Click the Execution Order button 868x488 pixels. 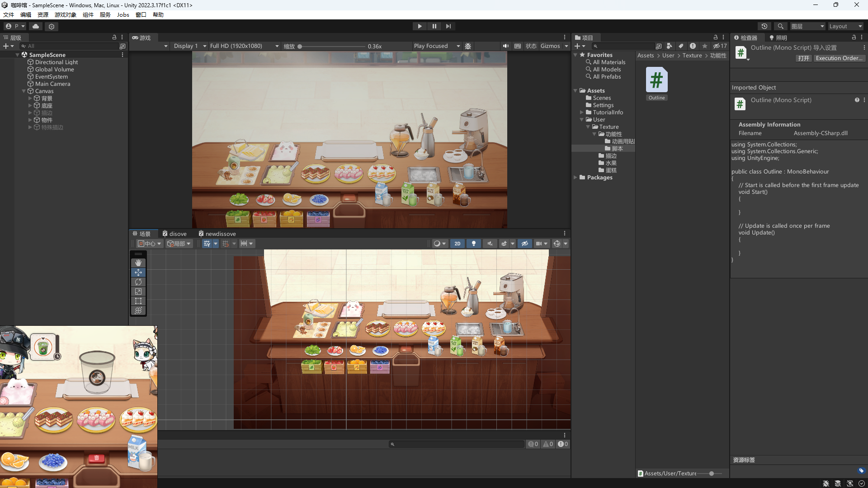tap(839, 58)
